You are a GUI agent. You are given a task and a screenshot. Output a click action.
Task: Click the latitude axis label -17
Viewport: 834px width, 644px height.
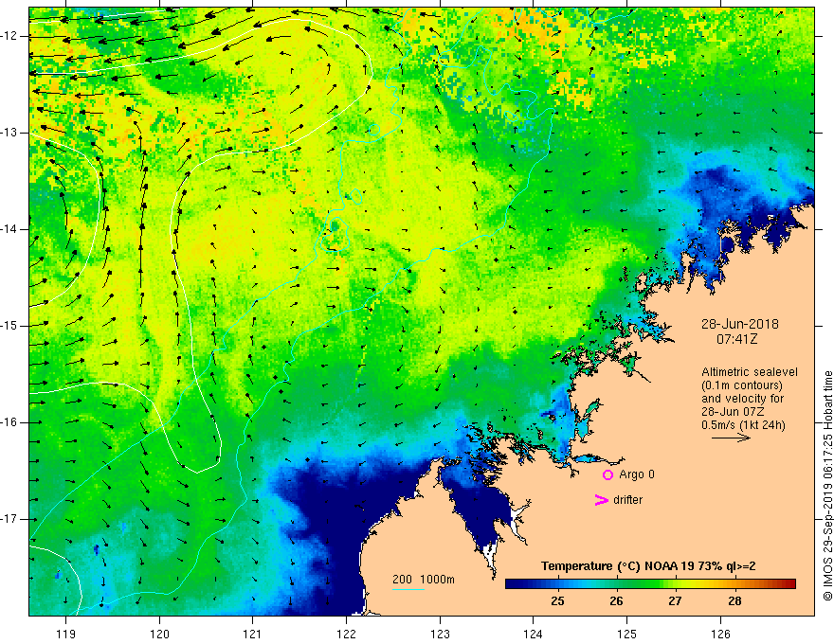pyautogui.click(x=10, y=519)
